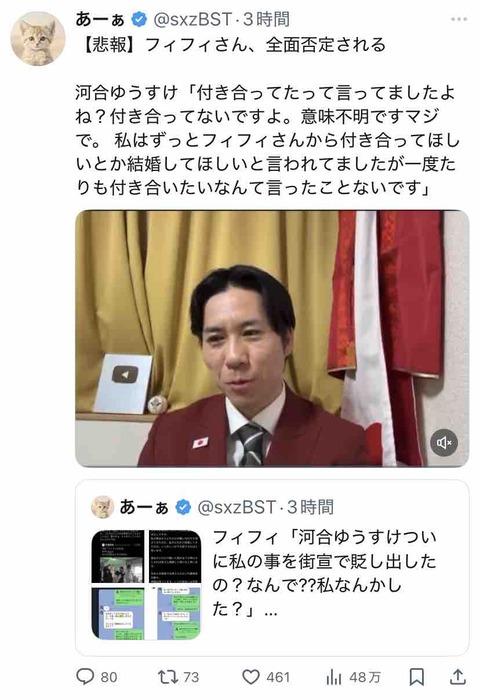The image size is (480, 700).
Task: Play the embedded video of the man
Action: point(272,339)
